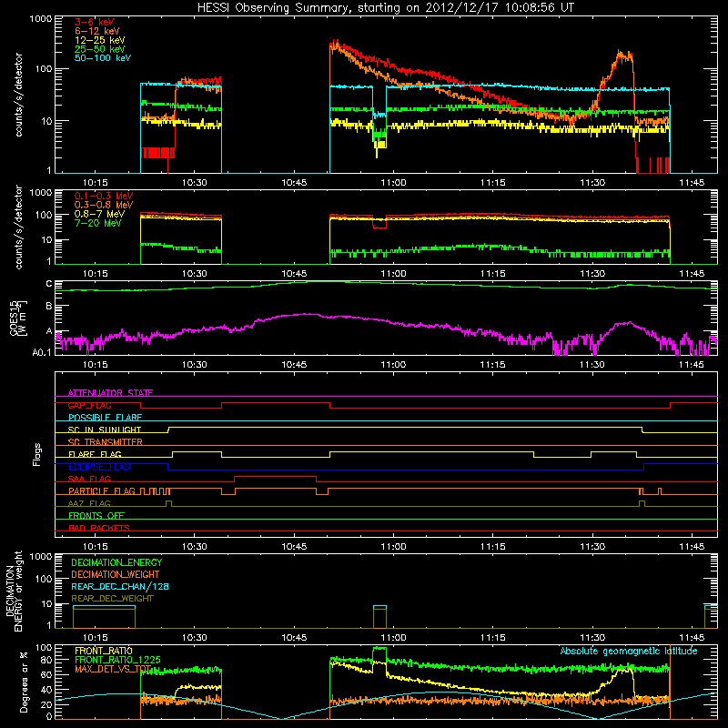Select the AA7_FLAG label
Image resolution: width=728 pixels, height=728 pixels.
click(89, 503)
